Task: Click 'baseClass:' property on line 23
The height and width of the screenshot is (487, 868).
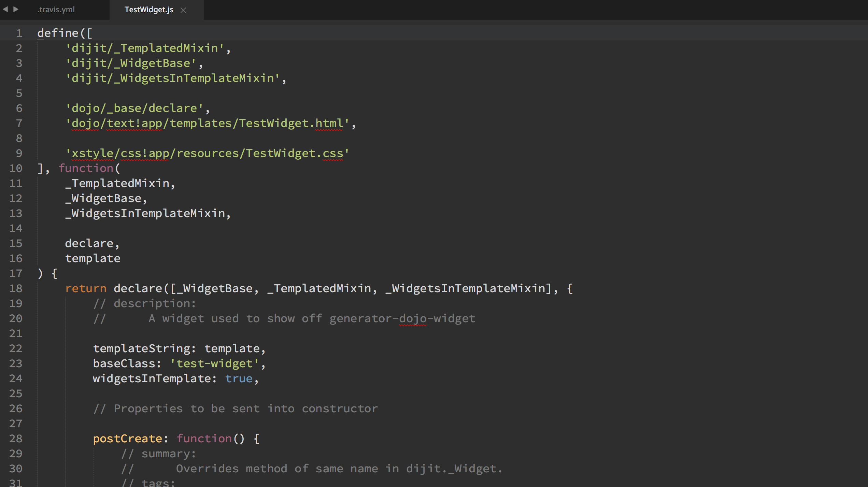Action: 127,363
